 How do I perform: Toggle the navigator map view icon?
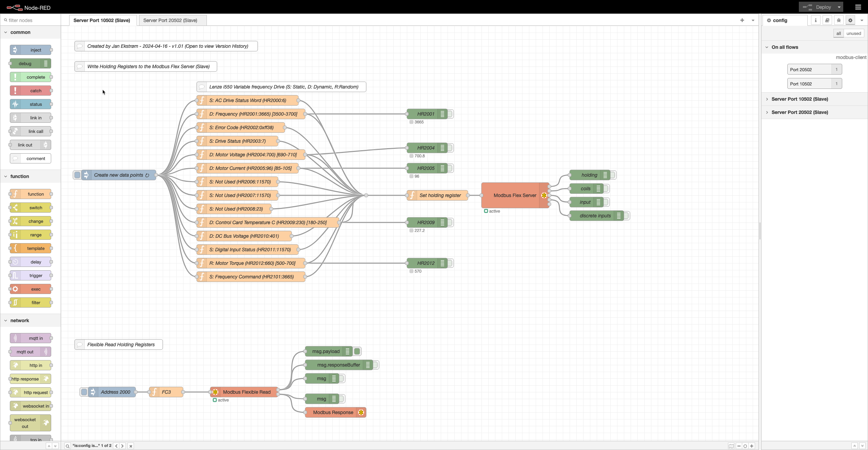[731, 446]
